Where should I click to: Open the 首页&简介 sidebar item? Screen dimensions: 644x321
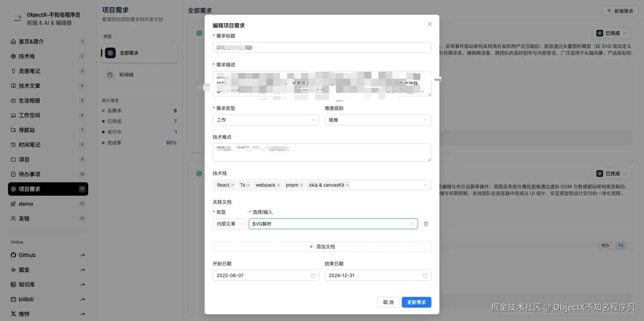[48, 42]
